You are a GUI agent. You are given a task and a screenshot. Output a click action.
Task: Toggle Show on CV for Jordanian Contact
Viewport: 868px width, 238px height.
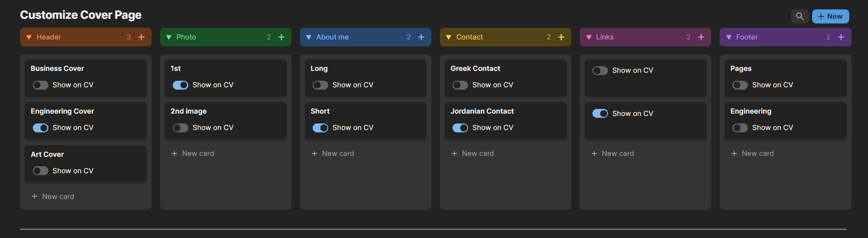460,128
